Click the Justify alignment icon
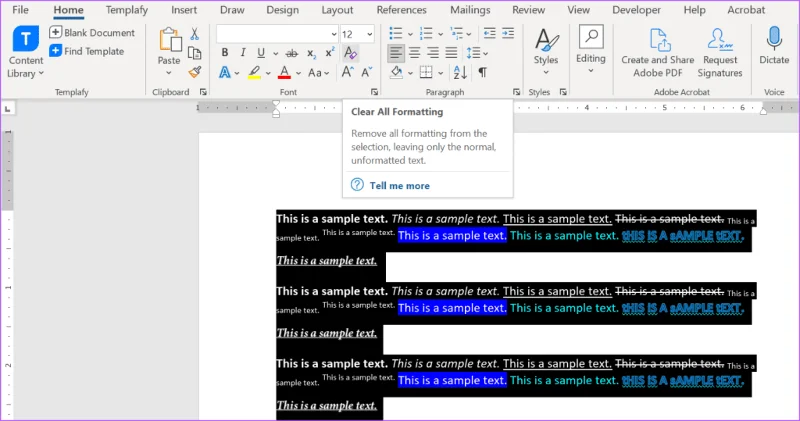Screen dimensions: 800x421 click(451, 53)
